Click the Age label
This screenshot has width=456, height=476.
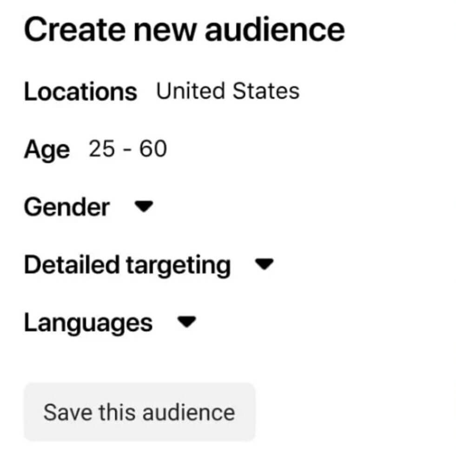(x=47, y=148)
